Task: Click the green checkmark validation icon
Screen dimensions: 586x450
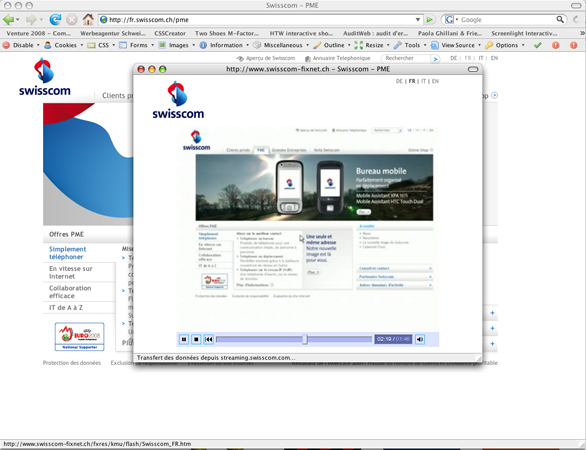Action: (537, 45)
